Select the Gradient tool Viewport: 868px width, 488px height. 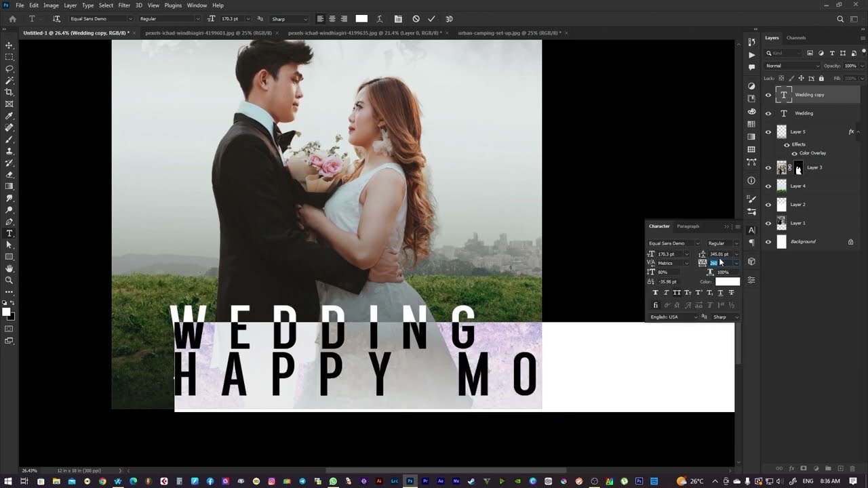pos(9,186)
